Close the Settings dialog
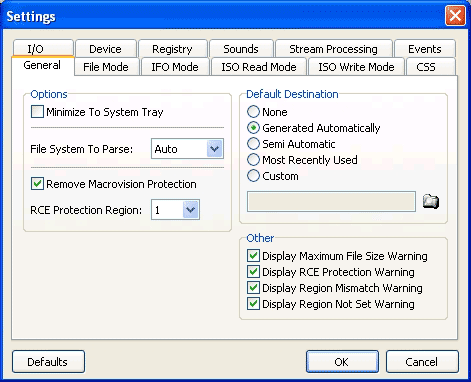This screenshot has height=382, width=471. point(455,16)
